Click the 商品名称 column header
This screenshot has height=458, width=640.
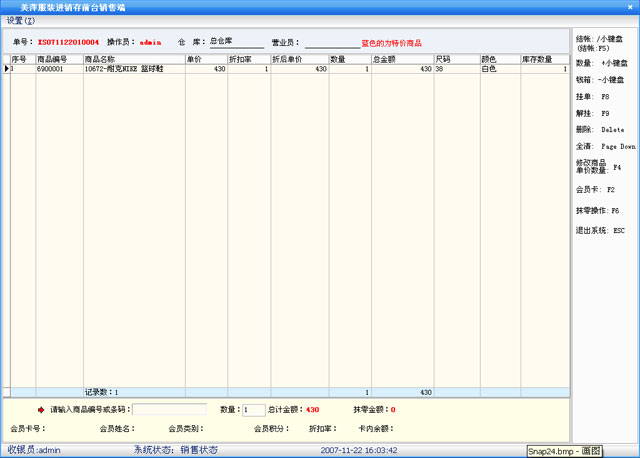click(133, 60)
